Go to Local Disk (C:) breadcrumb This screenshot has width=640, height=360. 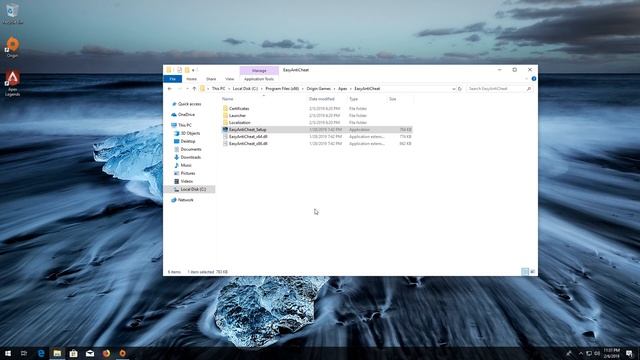pos(245,89)
